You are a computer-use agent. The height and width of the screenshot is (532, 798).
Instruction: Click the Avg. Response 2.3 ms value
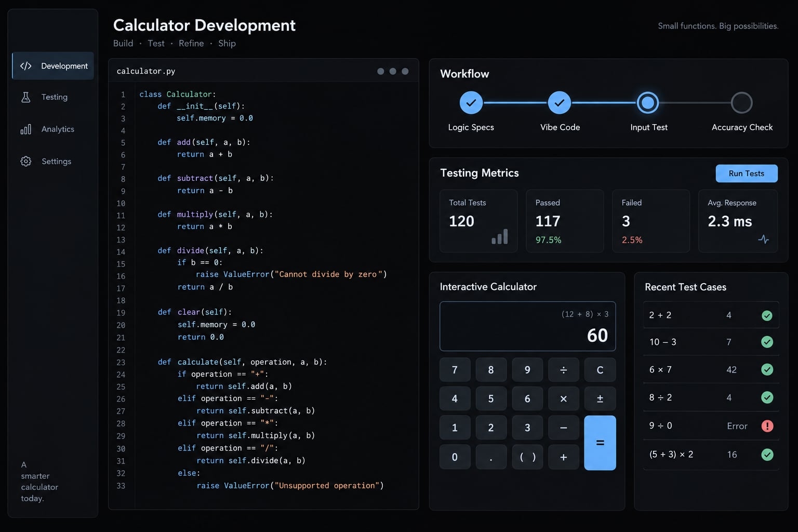(x=729, y=221)
